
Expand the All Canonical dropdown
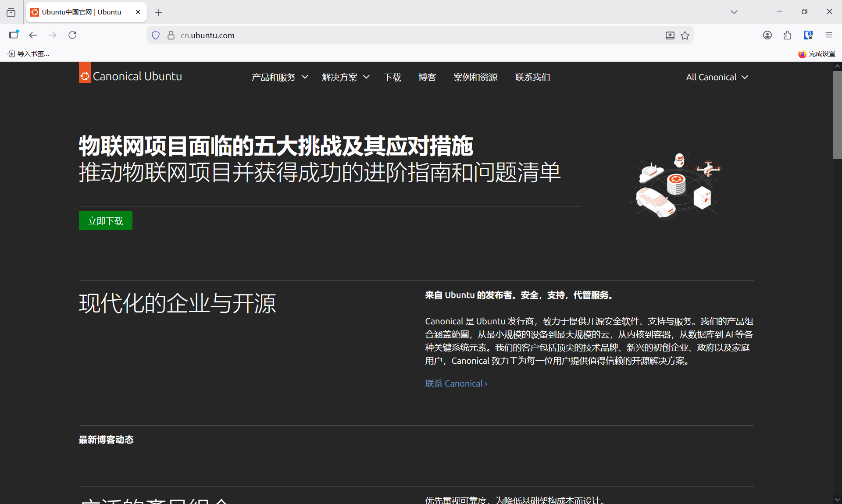pyautogui.click(x=717, y=77)
